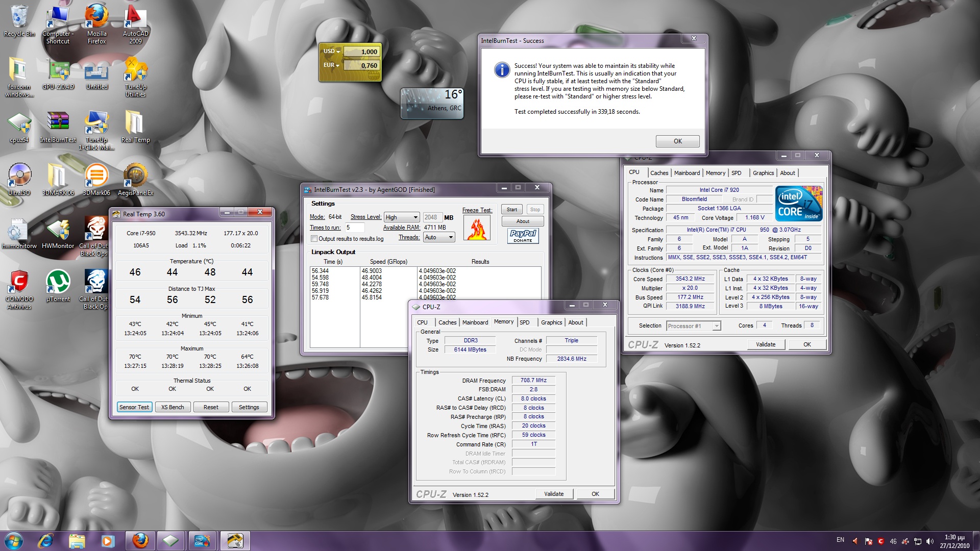Image resolution: width=980 pixels, height=551 pixels.
Task: Open Windows Media Player from the taskbar
Action: (x=108, y=541)
